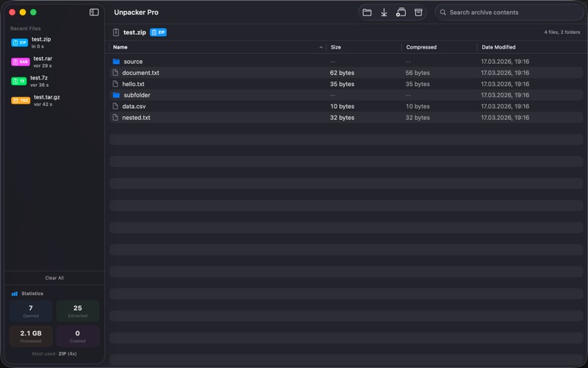
Task: Click the Compressed value 32 bytes for nested.txt
Action: 417,118
